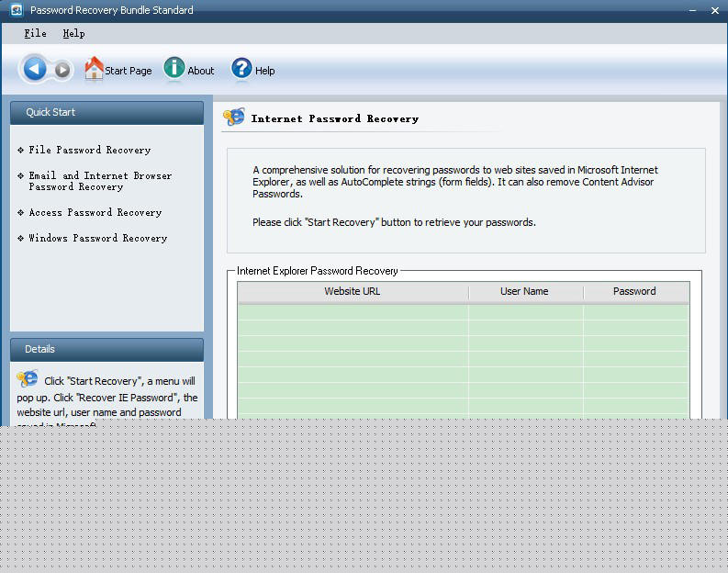Click the blue Back arrow button
This screenshot has width=728, height=573.
click(34, 69)
